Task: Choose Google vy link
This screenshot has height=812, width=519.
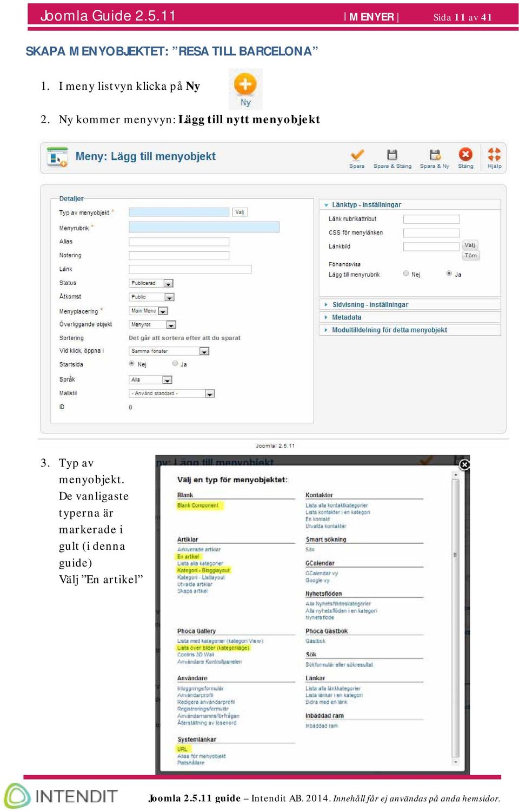Action: tap(317, 581)
